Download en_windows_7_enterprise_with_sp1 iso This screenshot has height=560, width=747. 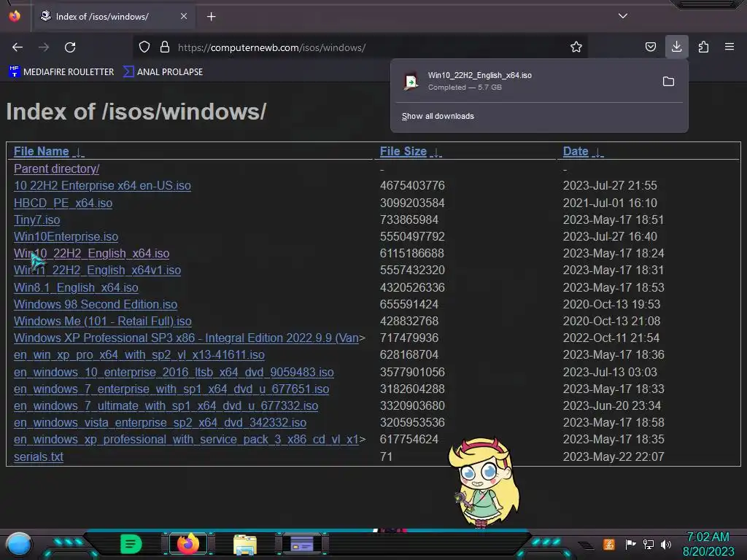click(x=171, y=389)
